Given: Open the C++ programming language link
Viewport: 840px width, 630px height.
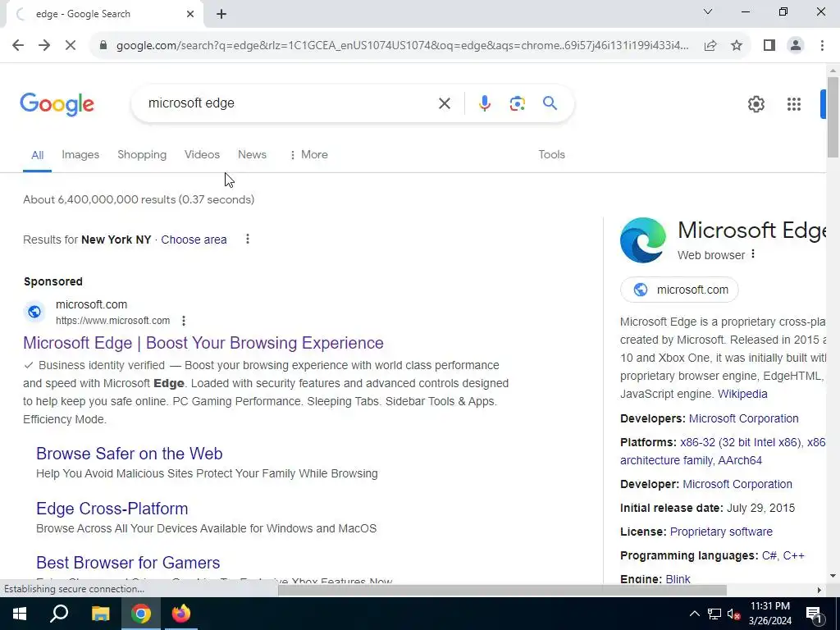Looking at the screenshot, I should (793, 555).
